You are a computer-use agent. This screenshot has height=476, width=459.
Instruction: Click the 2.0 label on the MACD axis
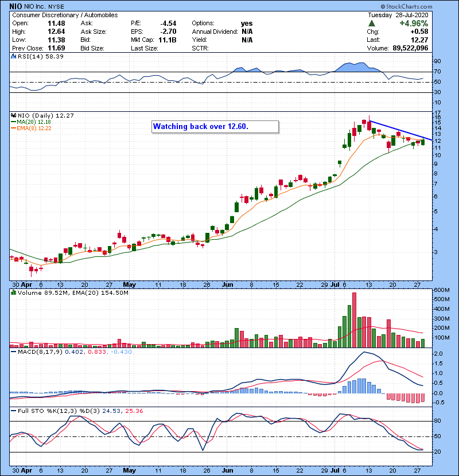tap(438, 354)
